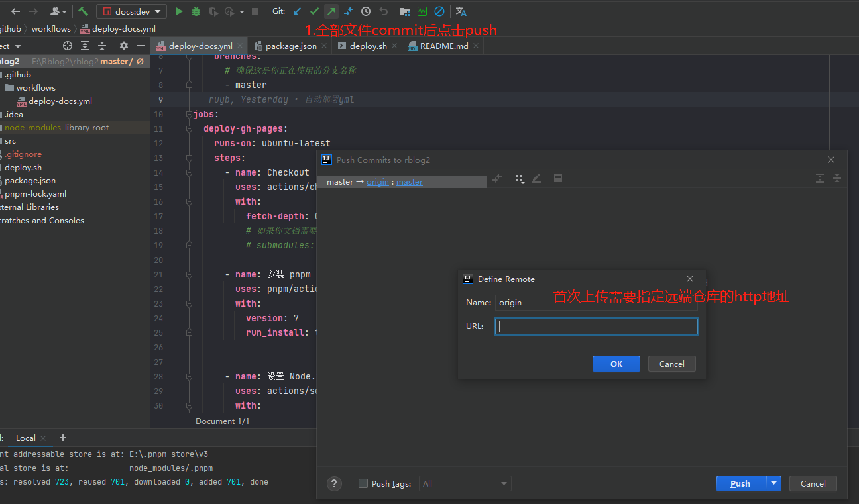Open Git Show History clock icon
Screen dimensions: 859x504
(x=366, y=11)
